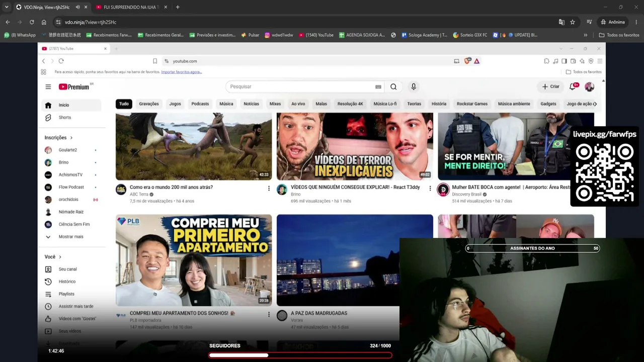Open Shorts in the sidebar

click(71, 118)
